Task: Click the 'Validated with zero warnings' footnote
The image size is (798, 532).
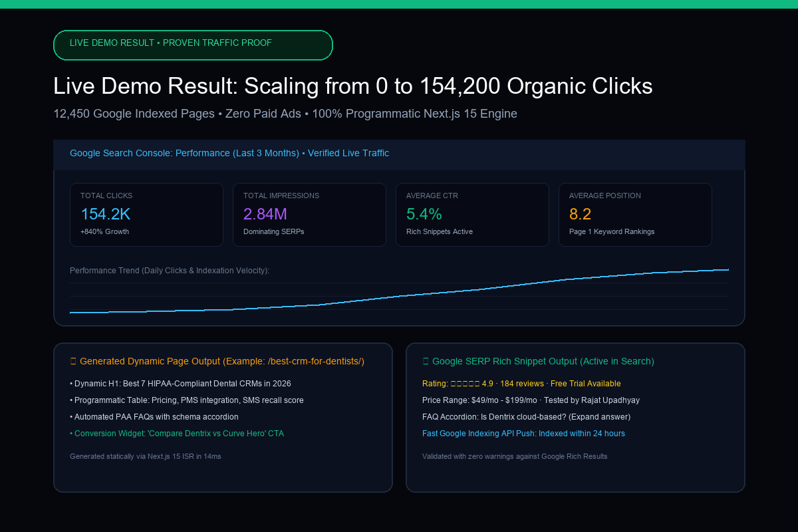Action: pos(515,457)
